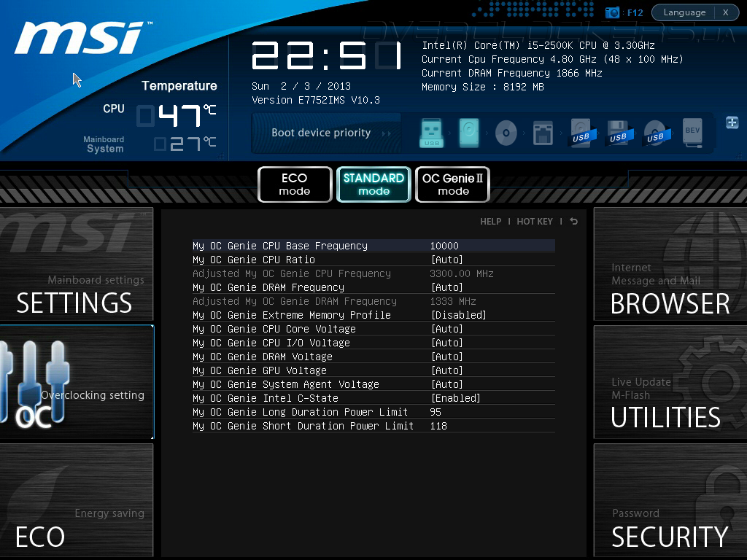Select My OC Genie Intel C-State label
This screenshot has width=747, height=560.
click(x=266, y=397)
